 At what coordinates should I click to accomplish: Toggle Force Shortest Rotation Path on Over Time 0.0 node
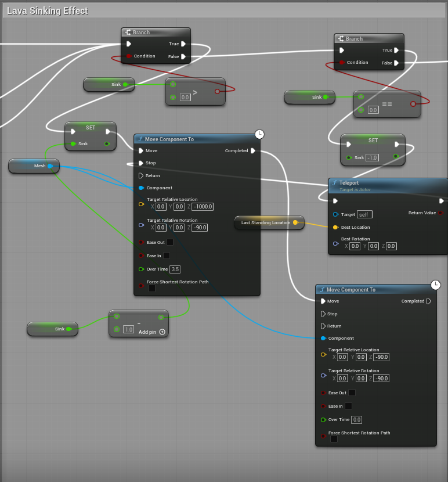(334, 439)
